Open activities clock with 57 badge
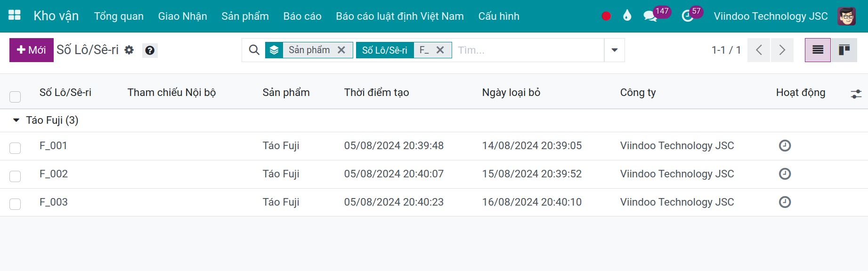Viewport: 868px width, 271px height. tap(692, 15)
